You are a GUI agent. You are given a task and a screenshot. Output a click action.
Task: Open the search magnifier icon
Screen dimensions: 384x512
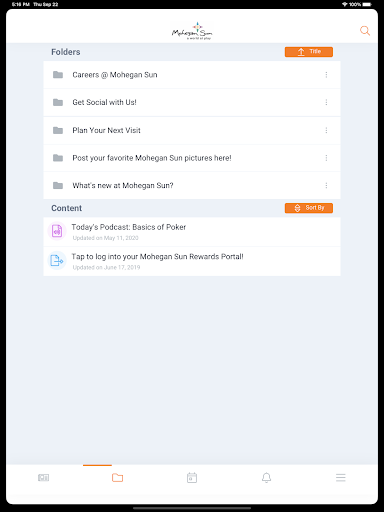click(x=365, y=31)
